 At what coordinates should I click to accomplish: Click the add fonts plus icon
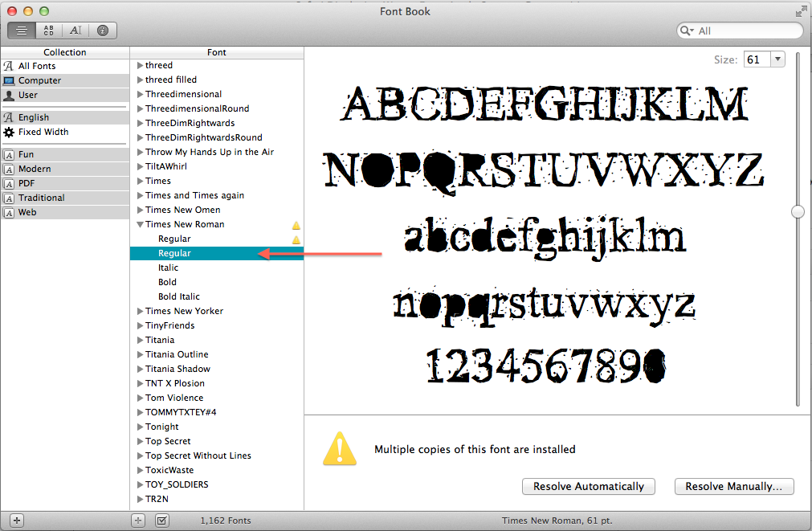[x=137, y=520]
